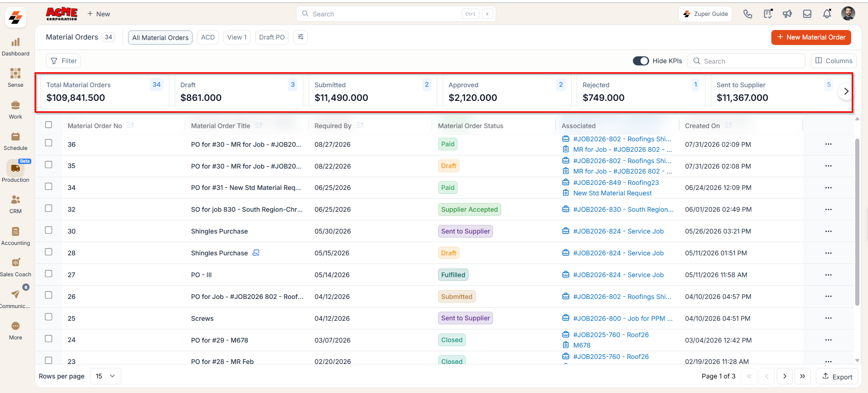868x393 pixels.
Task: Click the material orders Search field
Action: click(746, 61)
